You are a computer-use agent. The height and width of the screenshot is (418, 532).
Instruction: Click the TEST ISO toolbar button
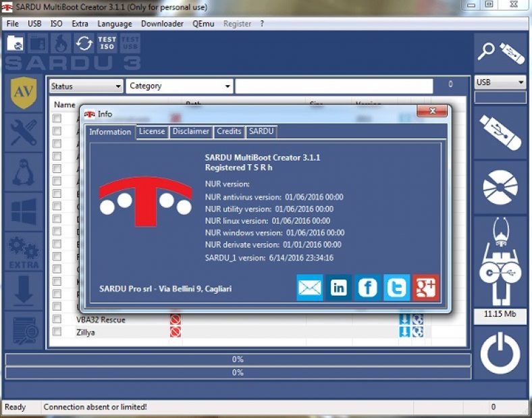coord(107,43)
